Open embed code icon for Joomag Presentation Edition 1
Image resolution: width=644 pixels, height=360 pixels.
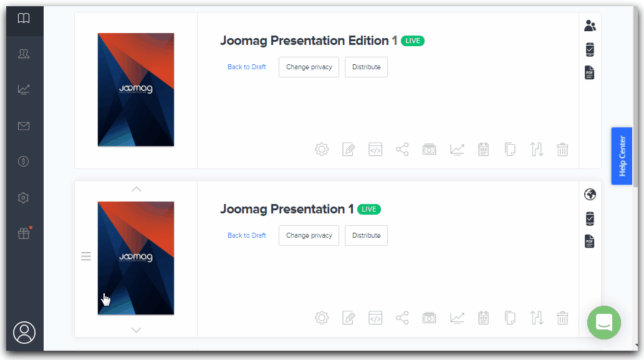(375, 149)
